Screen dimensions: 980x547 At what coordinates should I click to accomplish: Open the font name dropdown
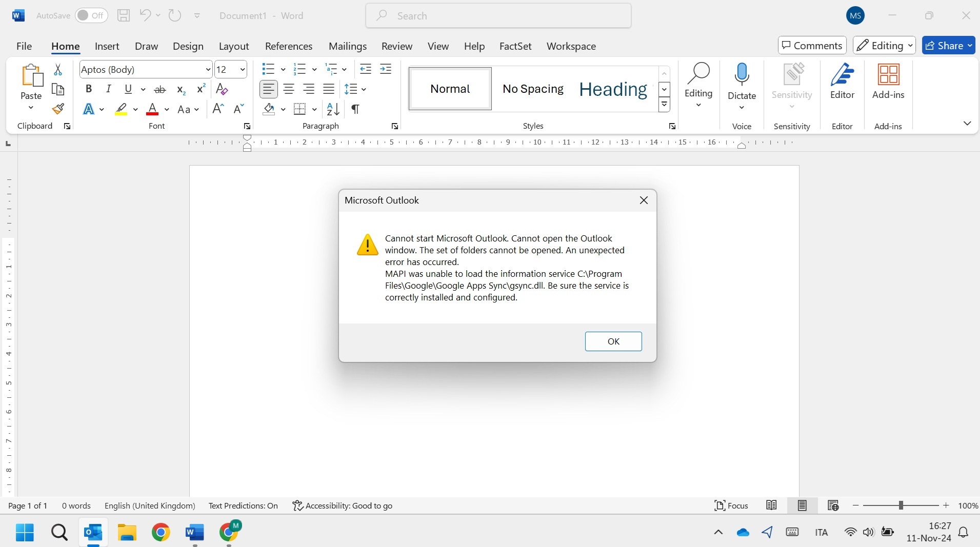coord(208,69)
